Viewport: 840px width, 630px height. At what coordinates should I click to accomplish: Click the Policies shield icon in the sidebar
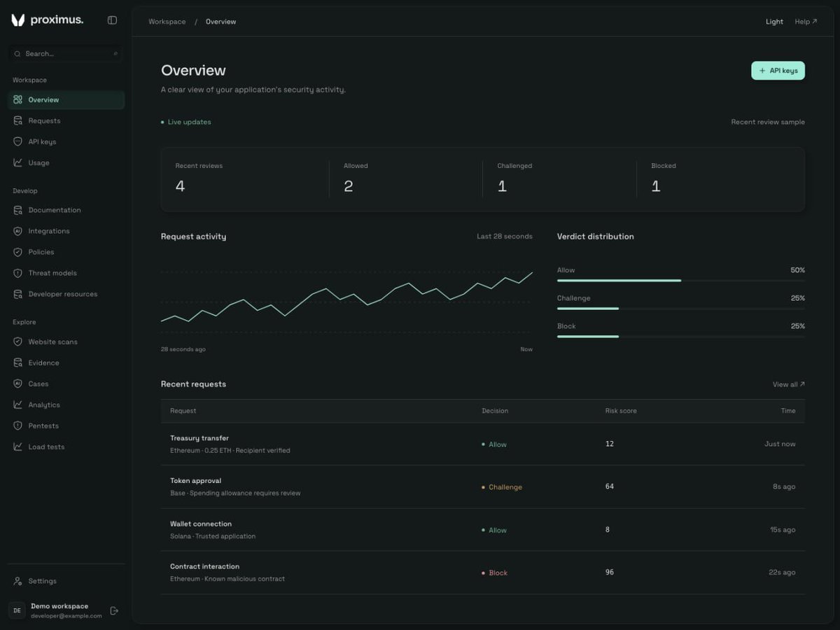click(x=18, y=252)
